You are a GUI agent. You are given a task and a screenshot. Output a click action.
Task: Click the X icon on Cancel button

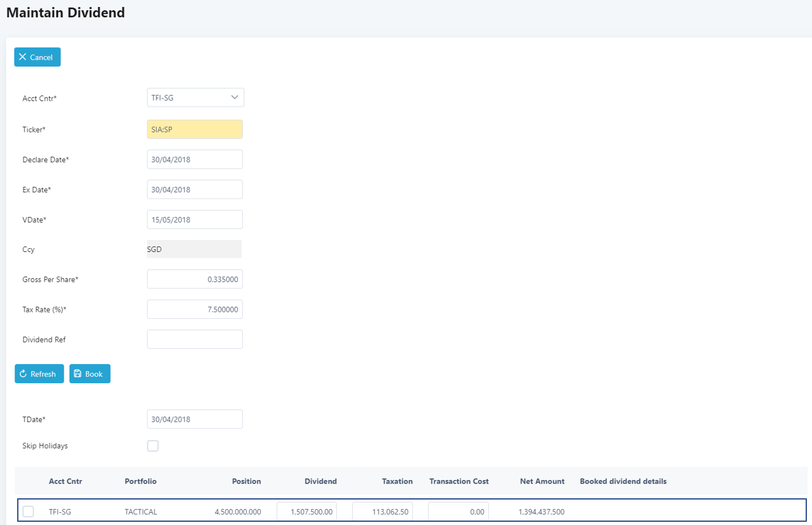23,57
